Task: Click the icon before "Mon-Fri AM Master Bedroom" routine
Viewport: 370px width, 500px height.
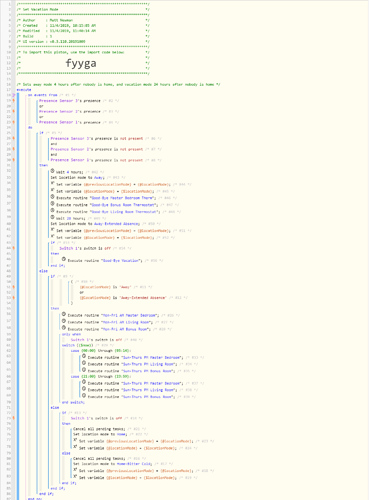Action: [64, 314]
